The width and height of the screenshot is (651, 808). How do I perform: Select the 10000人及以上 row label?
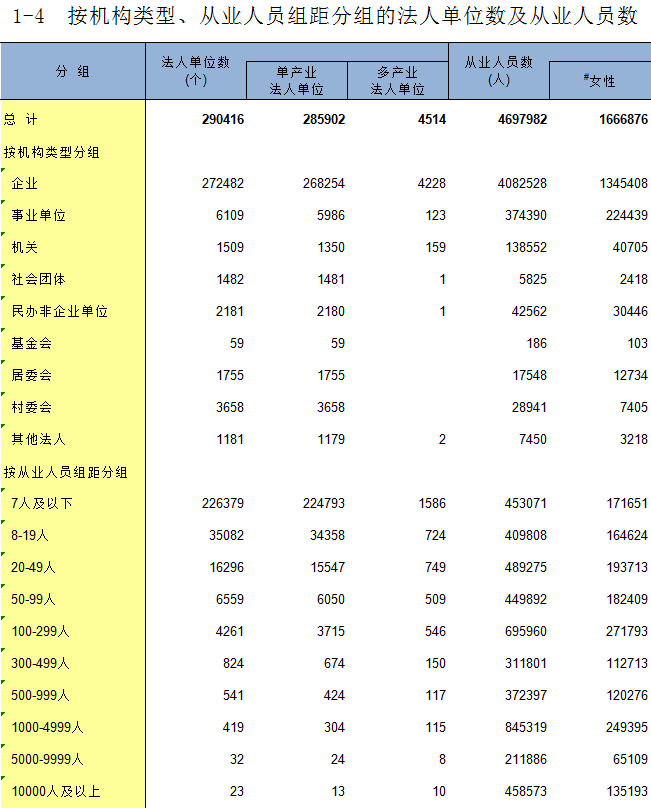coord(56,790)
